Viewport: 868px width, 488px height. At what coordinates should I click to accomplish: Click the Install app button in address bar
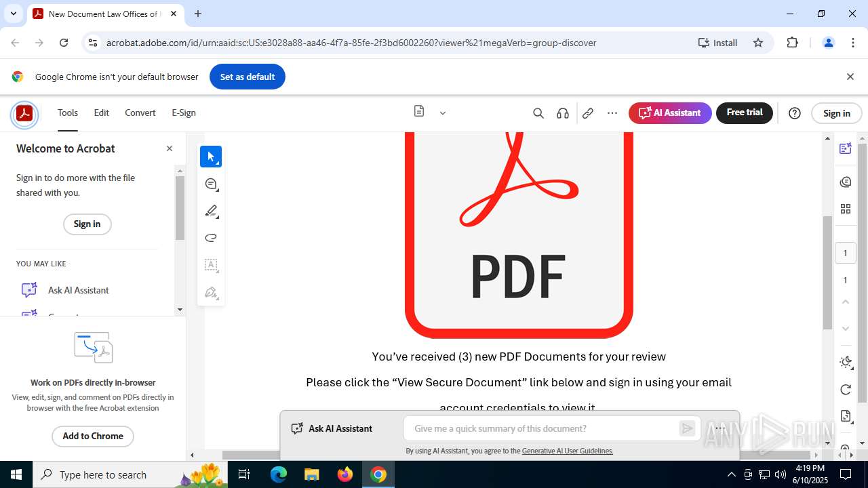tap(717, 43)
